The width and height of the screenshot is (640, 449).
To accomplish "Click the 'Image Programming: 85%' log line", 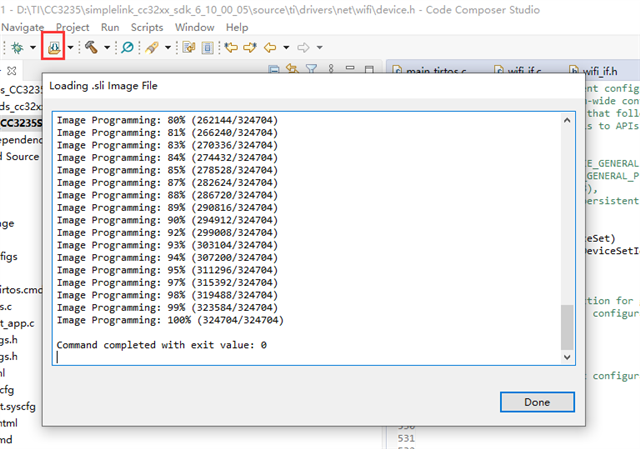I will 167,170.
